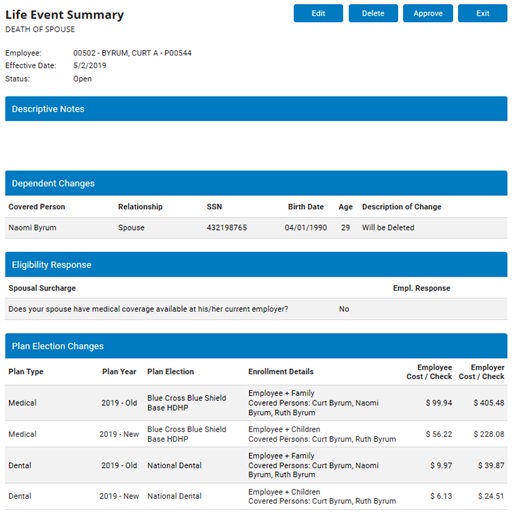This screenshot has height=512, width=513.
Task: Approve the Death of Spouse event
Action: [428, 13]
